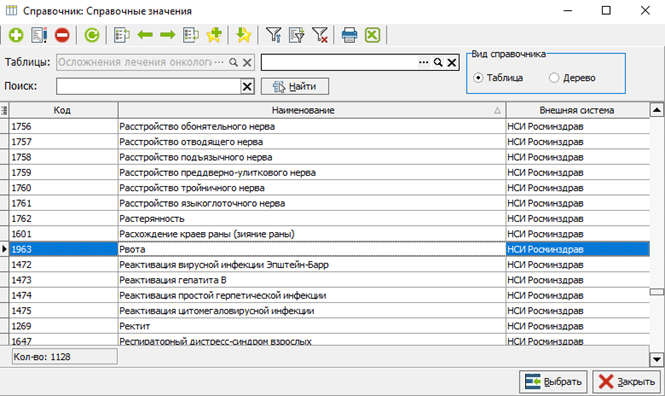Select row 'Расстройство обонятельного нерва'
The height and width of the screenshot is (396, 665).
pos(312,126)
